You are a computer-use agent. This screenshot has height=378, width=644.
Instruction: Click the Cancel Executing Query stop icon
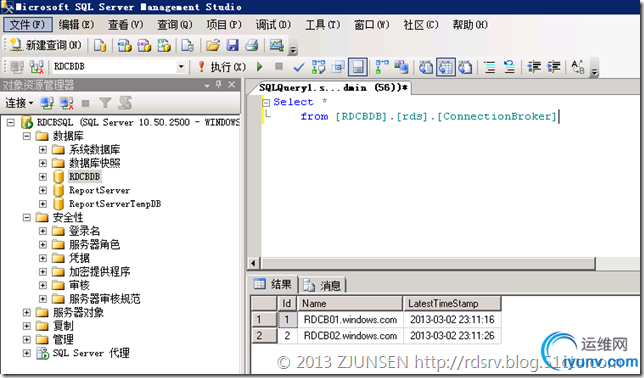(x=279, y=67)
